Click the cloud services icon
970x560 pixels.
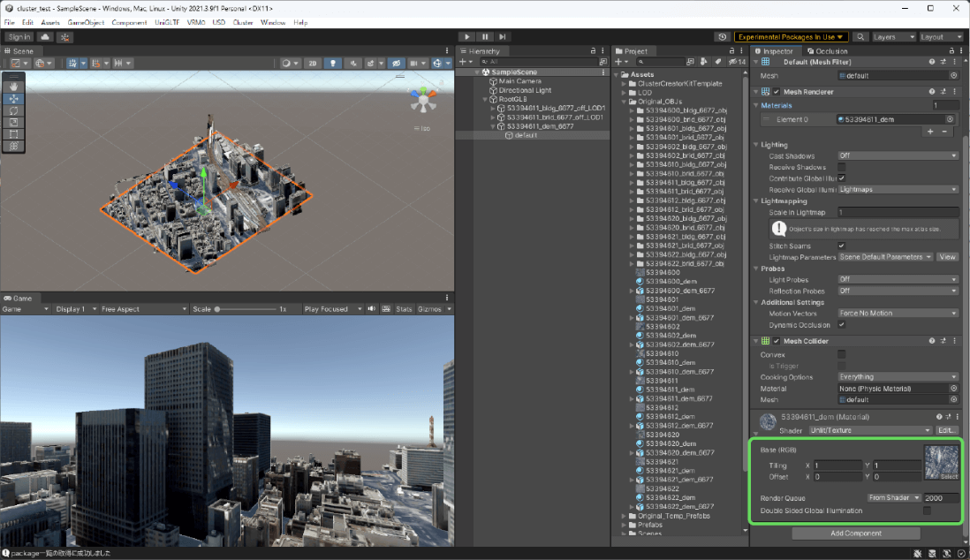click(44, 37)
